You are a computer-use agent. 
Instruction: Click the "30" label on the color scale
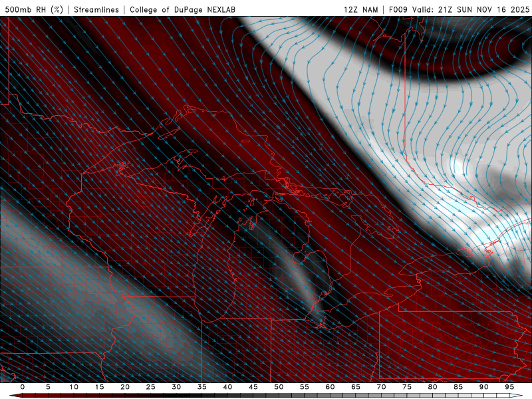[176, 387]
